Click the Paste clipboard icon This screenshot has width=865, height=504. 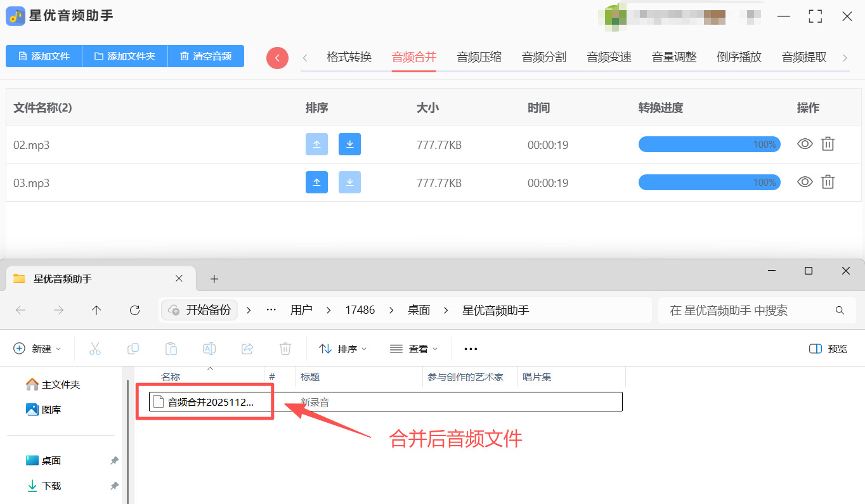(171, 349)
